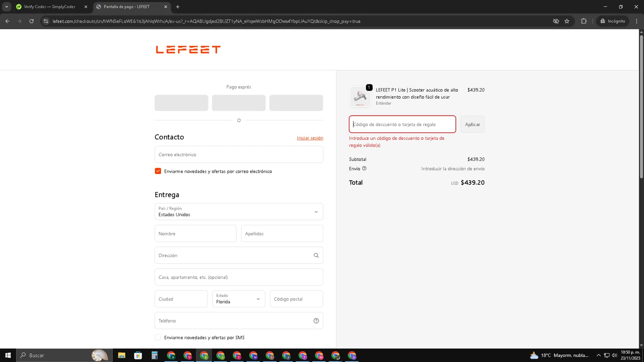The width and height of the screenshot is (644, 362).
Task: Open the weather widget showing 18°C
Action: pos(559,355)
